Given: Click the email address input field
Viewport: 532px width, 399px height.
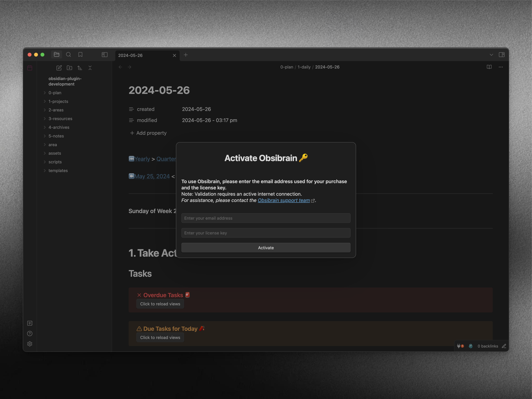Looking at the screenshot, I should tap(266, 218).
